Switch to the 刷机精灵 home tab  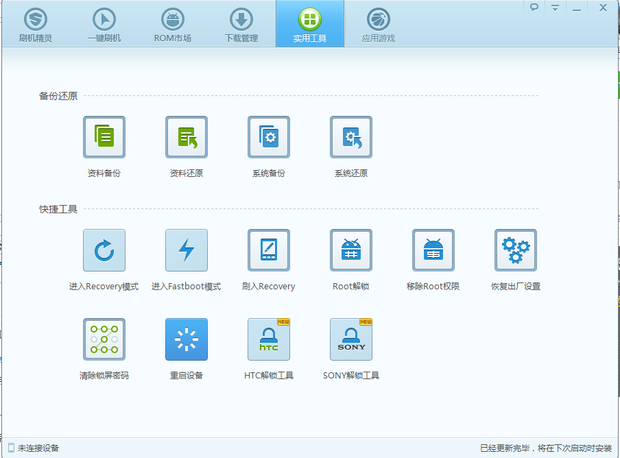[34, 24]
